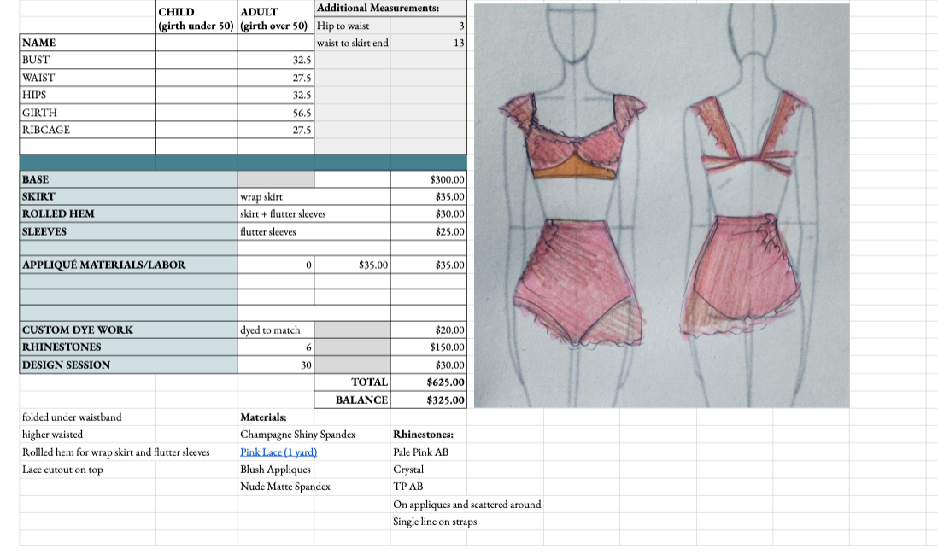Select the Additional Measurements header cell

(390, 9)
